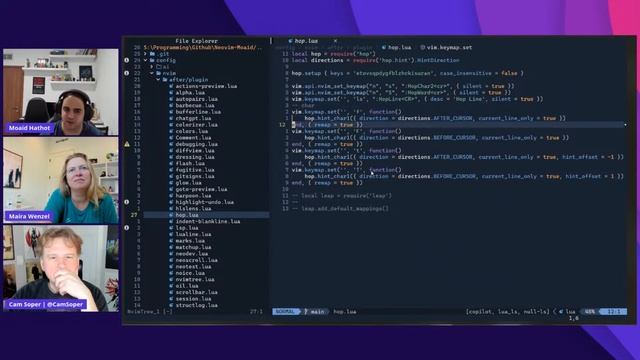Open debugging.lua in the file tree

[197, 144]
